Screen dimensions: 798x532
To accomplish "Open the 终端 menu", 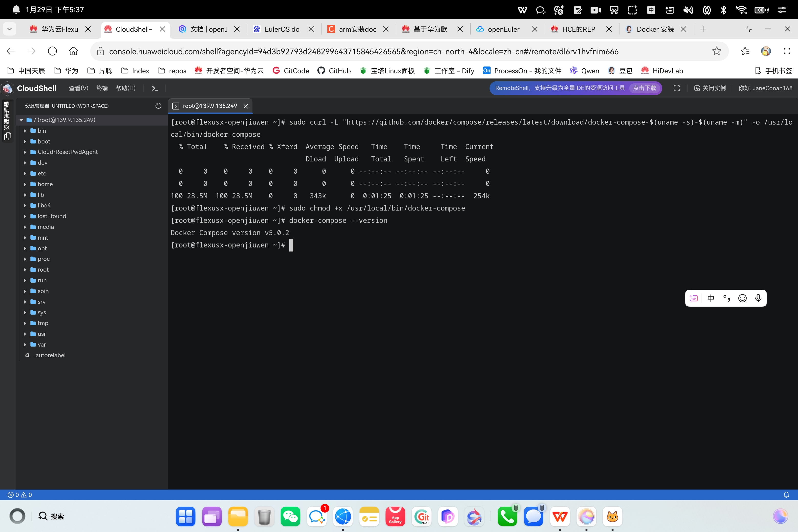I will tap(102, 88).
